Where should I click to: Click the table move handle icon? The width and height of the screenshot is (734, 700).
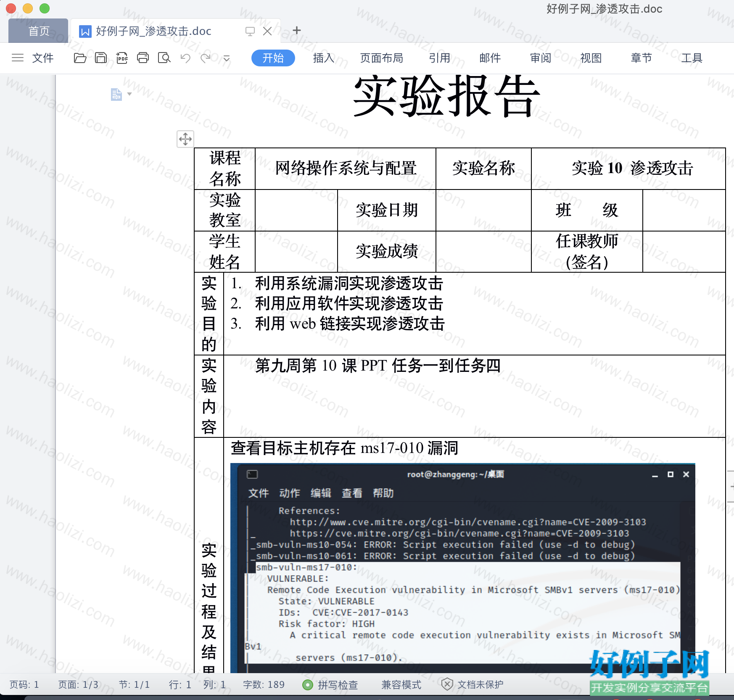(185, 139)
